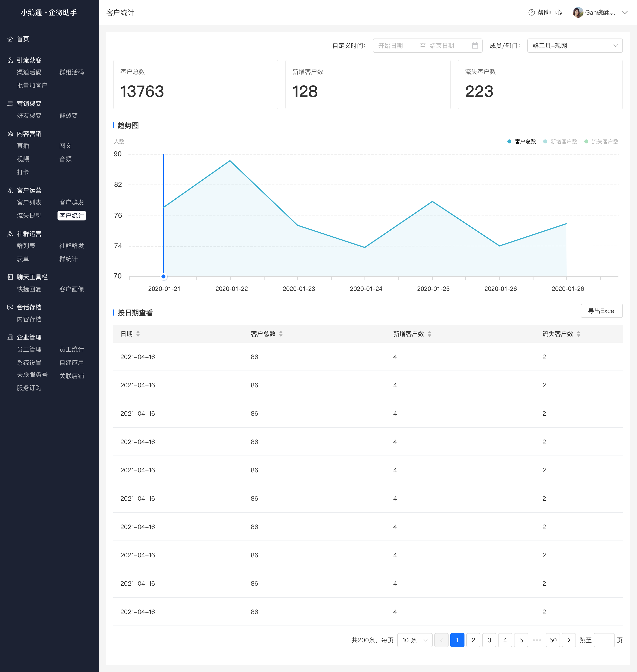Sort by 新增客户数 column arrows
Screen dimensions: 637x672
(x=430, y=334)
